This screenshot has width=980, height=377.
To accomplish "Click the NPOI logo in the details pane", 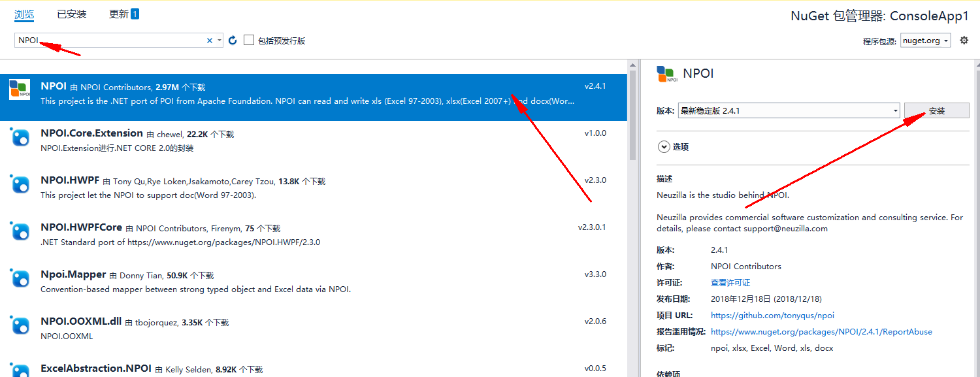I will pos(667,74).
